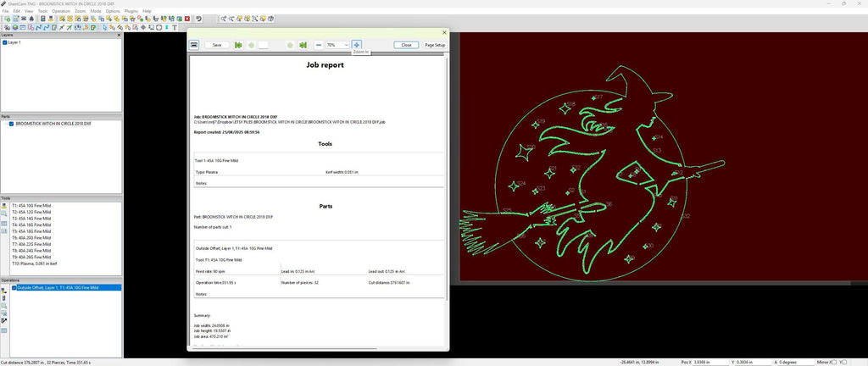Toggle the BROOMSTICK WITCH part checkbox
This screenshot has width=868, height=366.
click(11, 124)
